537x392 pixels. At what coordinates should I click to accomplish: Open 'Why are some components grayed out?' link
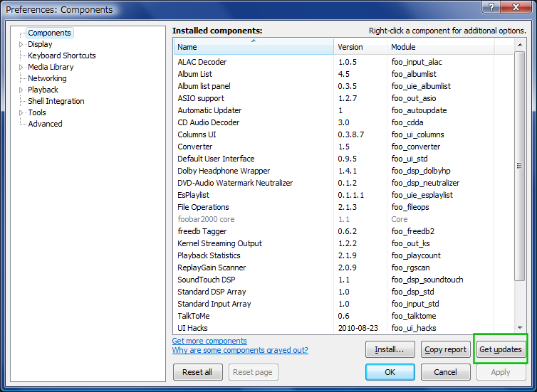(x=240, y=350)
